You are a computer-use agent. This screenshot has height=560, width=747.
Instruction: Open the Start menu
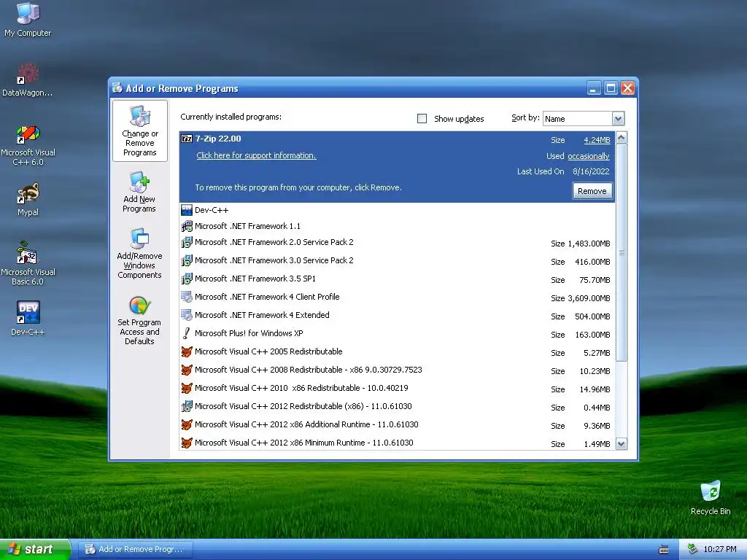pyautogui.click(x=35, y=550)
